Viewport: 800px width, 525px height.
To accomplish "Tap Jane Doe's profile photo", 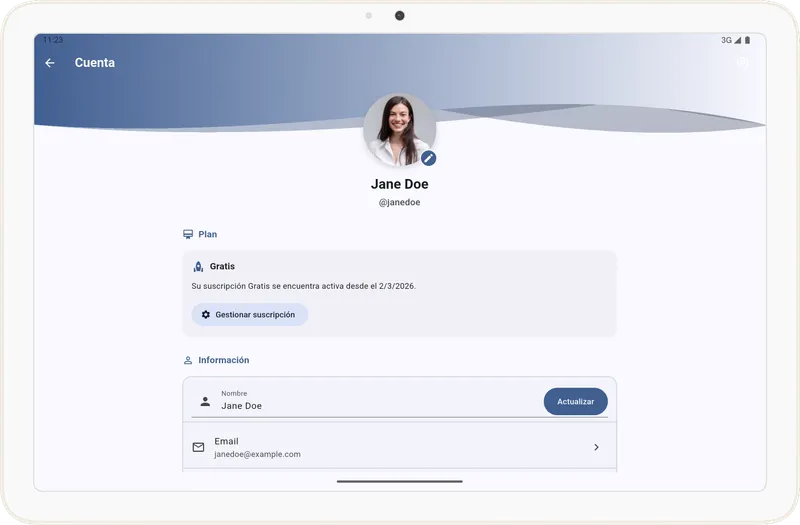I will tap(399, 130).
